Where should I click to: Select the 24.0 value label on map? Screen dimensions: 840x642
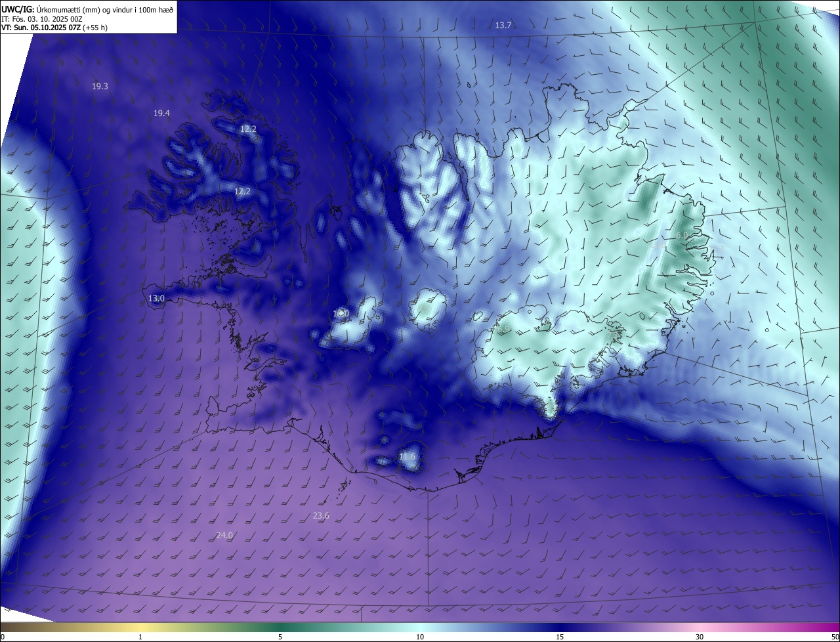(224, 536)
